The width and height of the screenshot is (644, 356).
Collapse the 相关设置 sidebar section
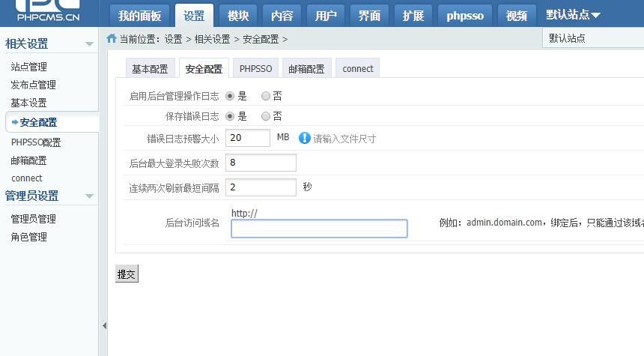(89, 44)
